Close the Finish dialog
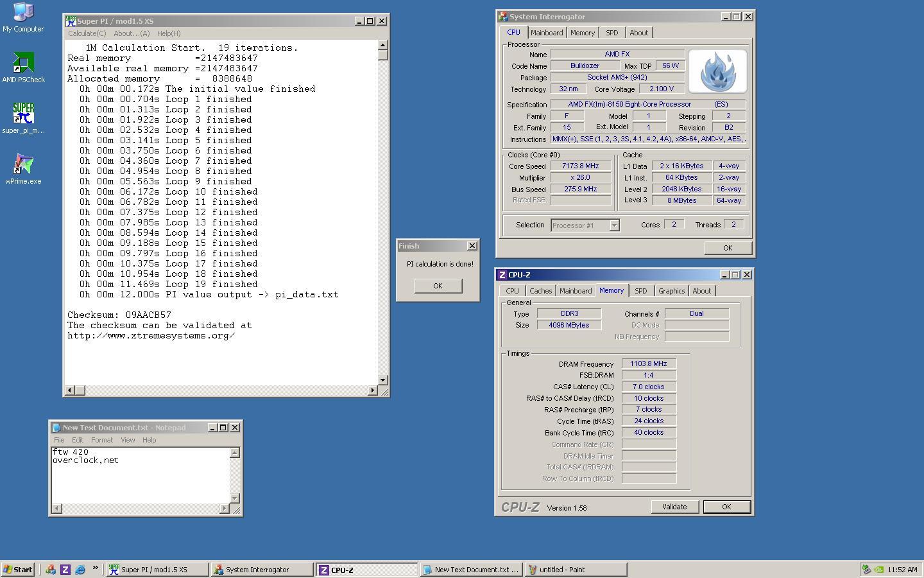Screen dimensions: 924x578 click(472, 246)
